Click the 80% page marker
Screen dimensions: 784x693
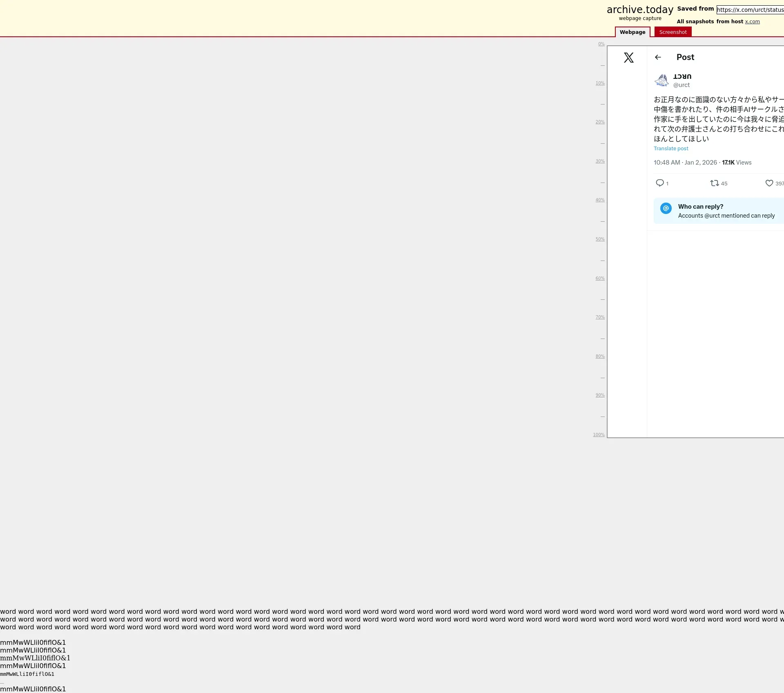click(600, 357)
